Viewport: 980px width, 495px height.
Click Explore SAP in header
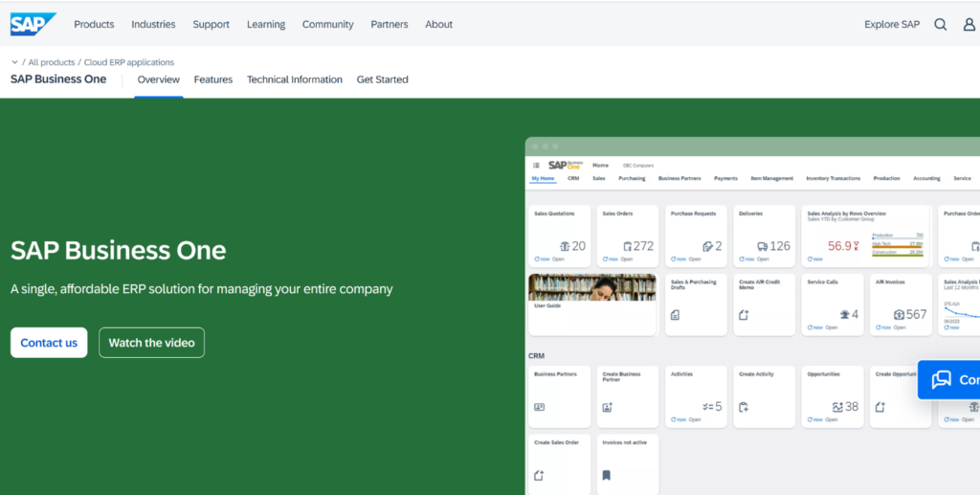pyautogui.click(x=892, y=24)
